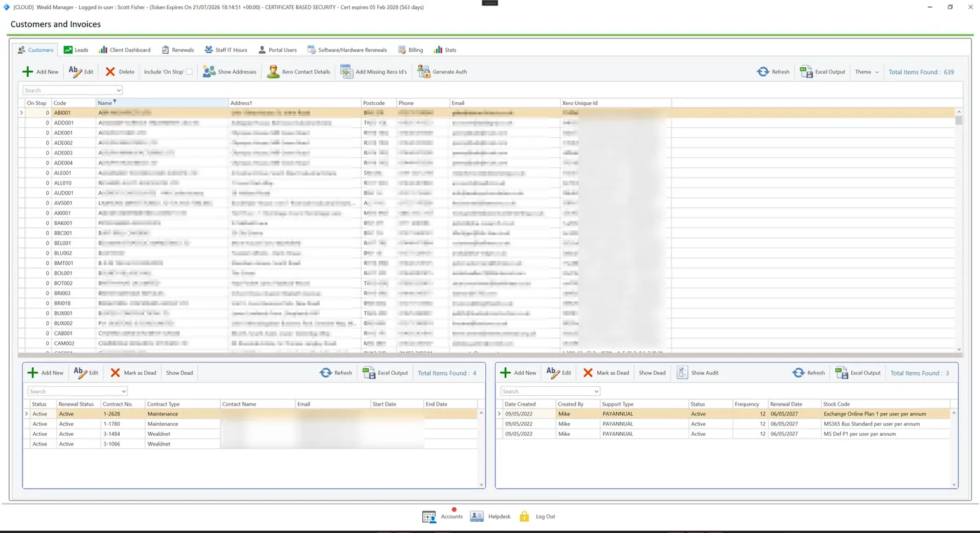Edit the selected contract

tap(86, 373)
